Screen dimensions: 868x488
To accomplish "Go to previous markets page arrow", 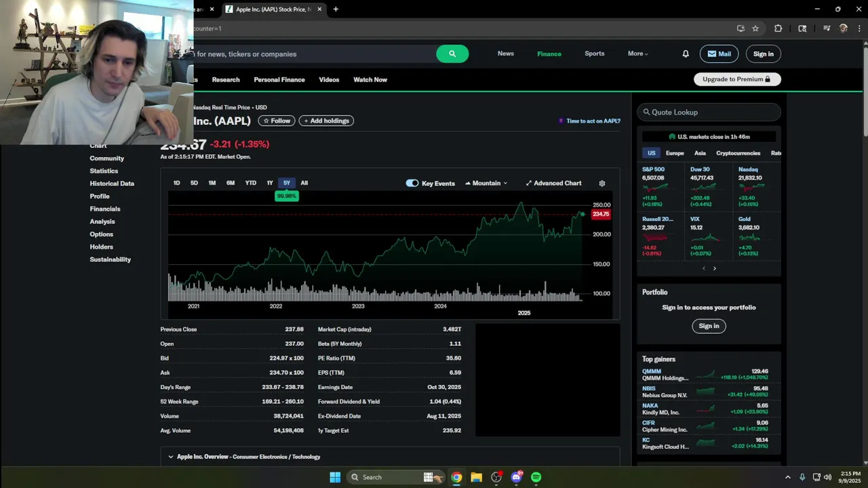I will pyautogui.click(x=703, y=268).
